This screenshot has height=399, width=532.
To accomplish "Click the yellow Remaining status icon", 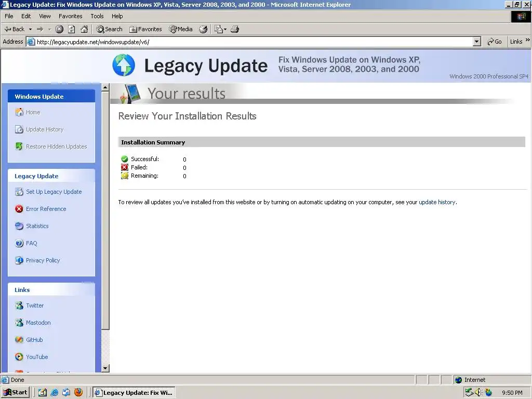I will coord(125,176).
